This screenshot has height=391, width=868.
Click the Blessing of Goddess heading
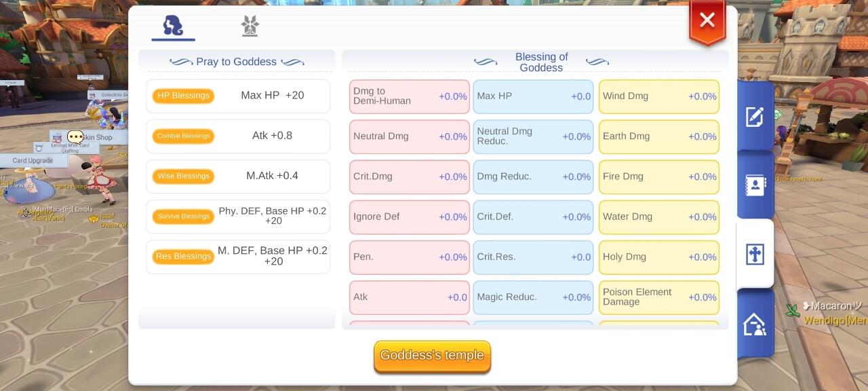541,62
